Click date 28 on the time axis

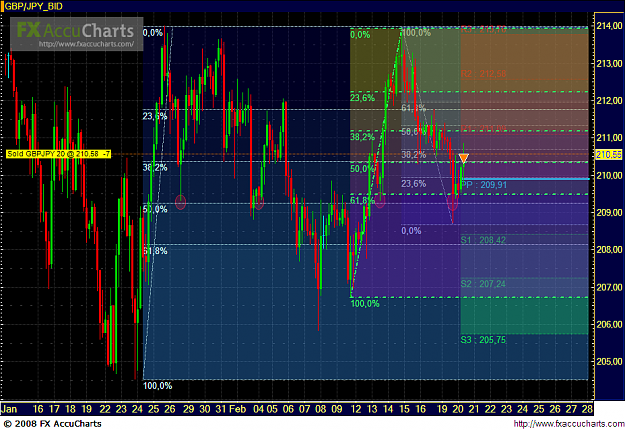click(587, 409)
